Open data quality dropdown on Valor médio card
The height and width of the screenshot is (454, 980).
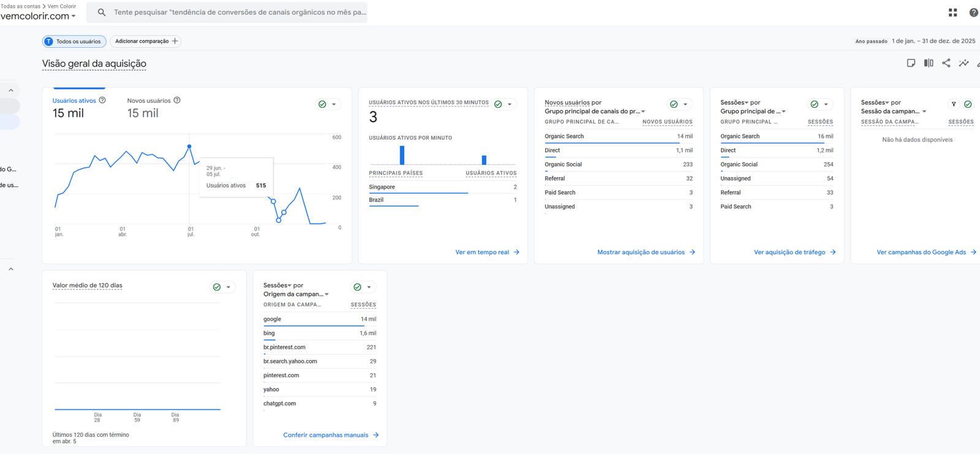click(x=228, y=287)
